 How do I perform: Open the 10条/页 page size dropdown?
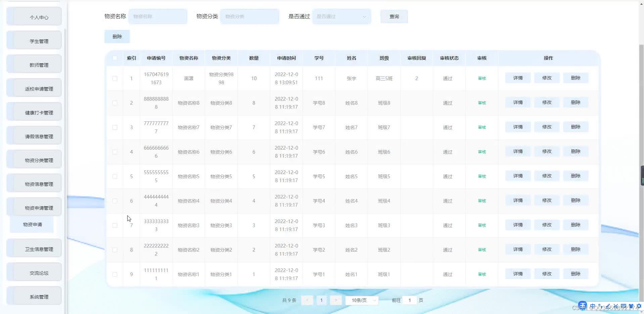click(x=362, y=300)
